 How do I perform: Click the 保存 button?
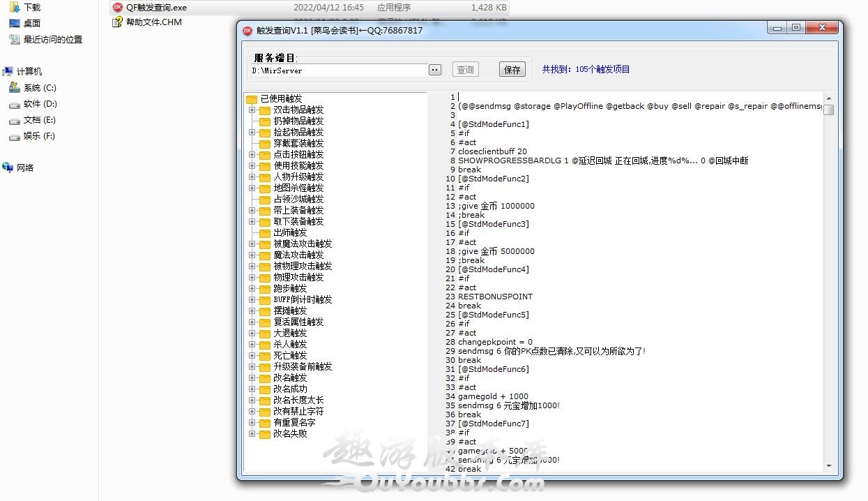[512, 70]
